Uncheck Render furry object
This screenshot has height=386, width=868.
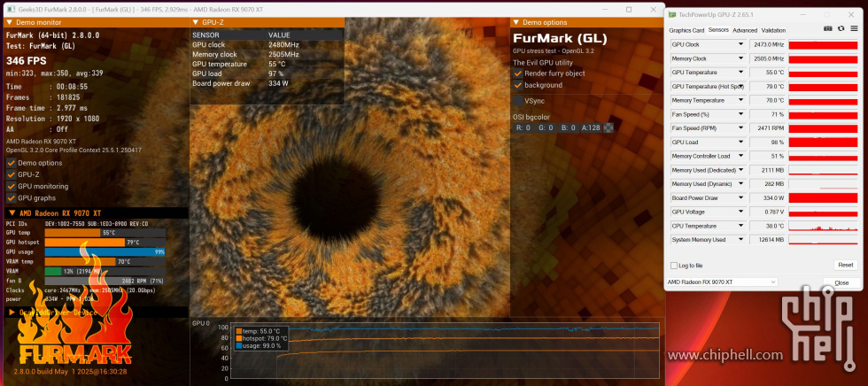pos(518,73)
